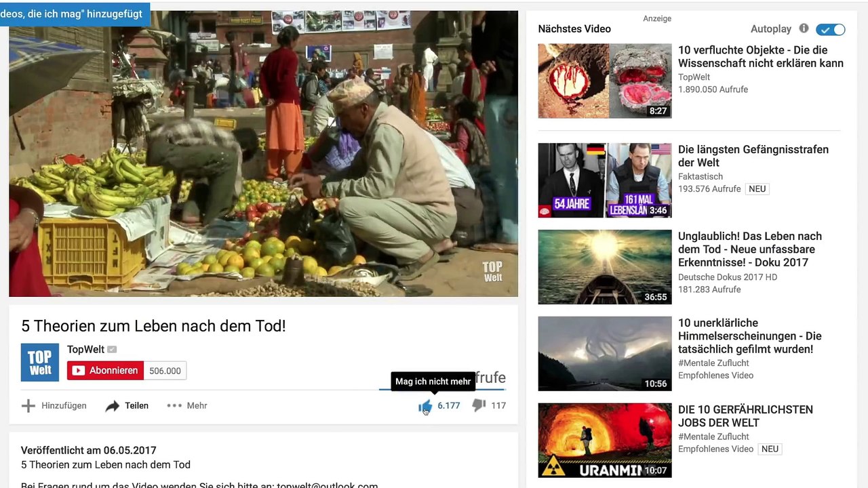Click the 'Veröffentlicht am 06.05.2017' date text
This screenshot has height=488, width=868.
89,450
